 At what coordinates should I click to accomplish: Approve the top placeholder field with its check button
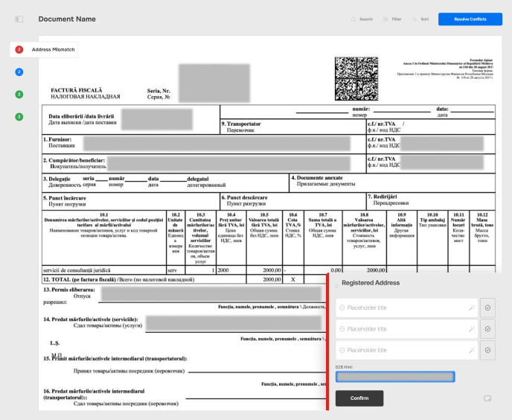coord(487,308)
